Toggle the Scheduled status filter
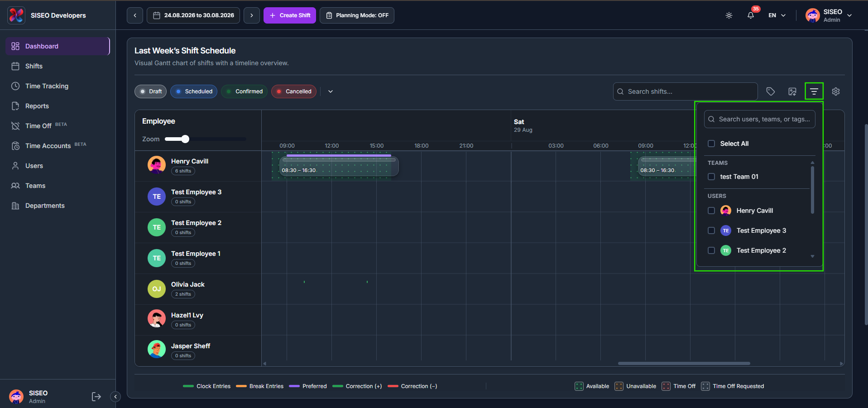Image resolution: width=868 pixels, height=408 pixels. click(x=194, y=91)
